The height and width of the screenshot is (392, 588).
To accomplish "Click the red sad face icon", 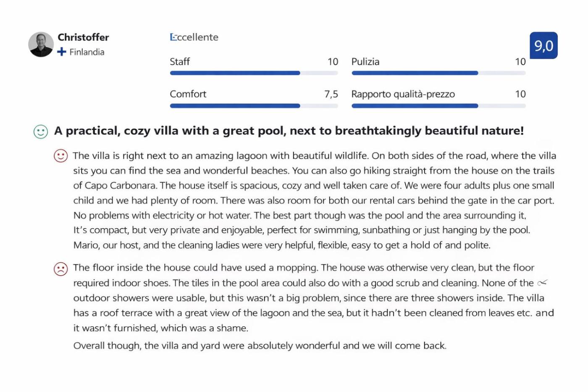I will 60,268.
